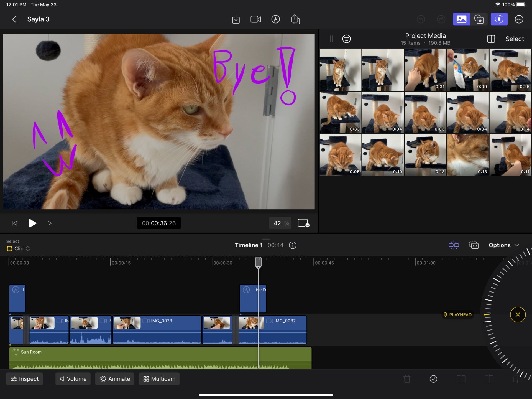Open viewer display options icon
The width and height of the screenshot is (532, 399).
[x=303, y=223]
